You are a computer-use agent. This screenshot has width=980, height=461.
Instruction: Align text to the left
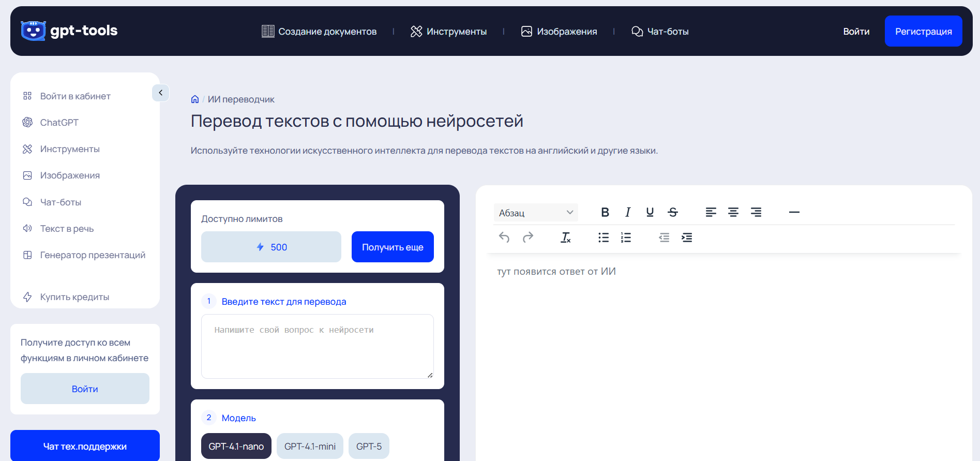[711, 212]
